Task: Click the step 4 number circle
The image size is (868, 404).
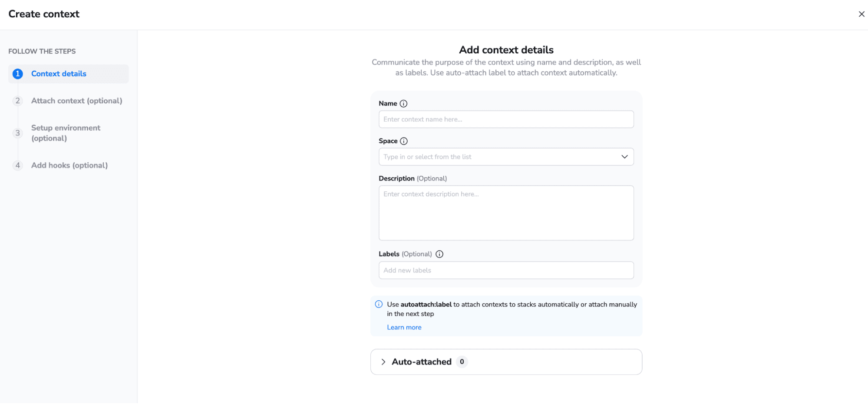Action: (17, 165)
